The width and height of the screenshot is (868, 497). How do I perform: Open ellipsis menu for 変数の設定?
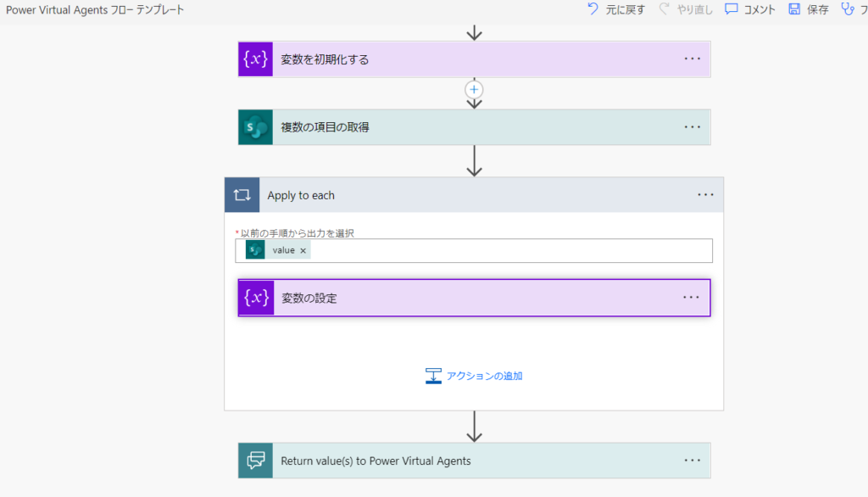[x=691, y=298]
